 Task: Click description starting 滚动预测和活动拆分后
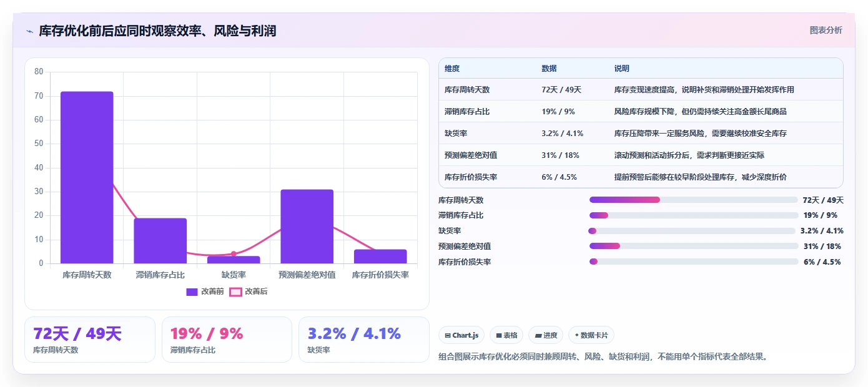(x=689, y=155)
